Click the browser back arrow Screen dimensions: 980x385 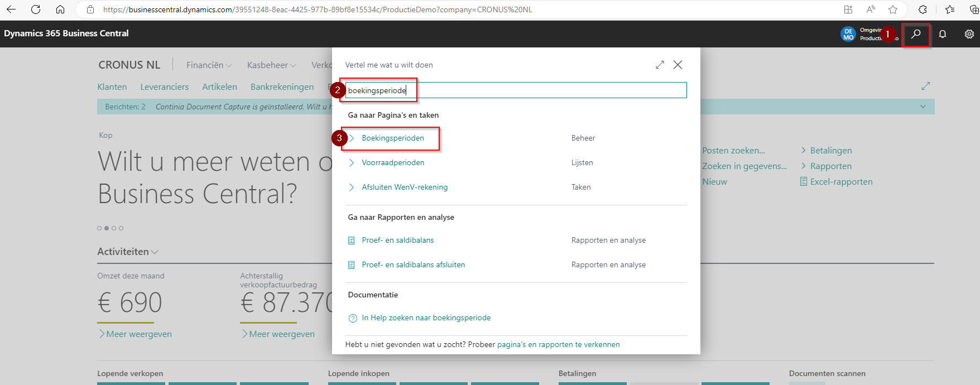(x=11, y=9)
